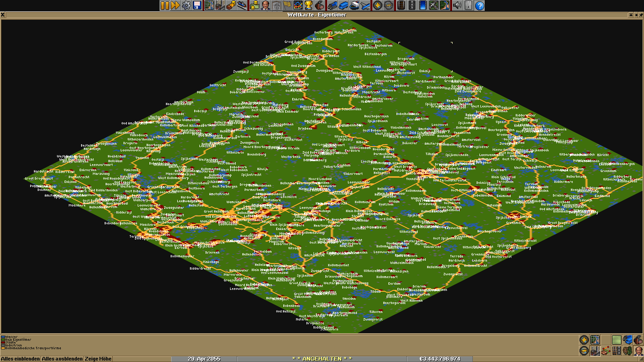
Task: Open the help question mark icon
Action: [479, 6]
